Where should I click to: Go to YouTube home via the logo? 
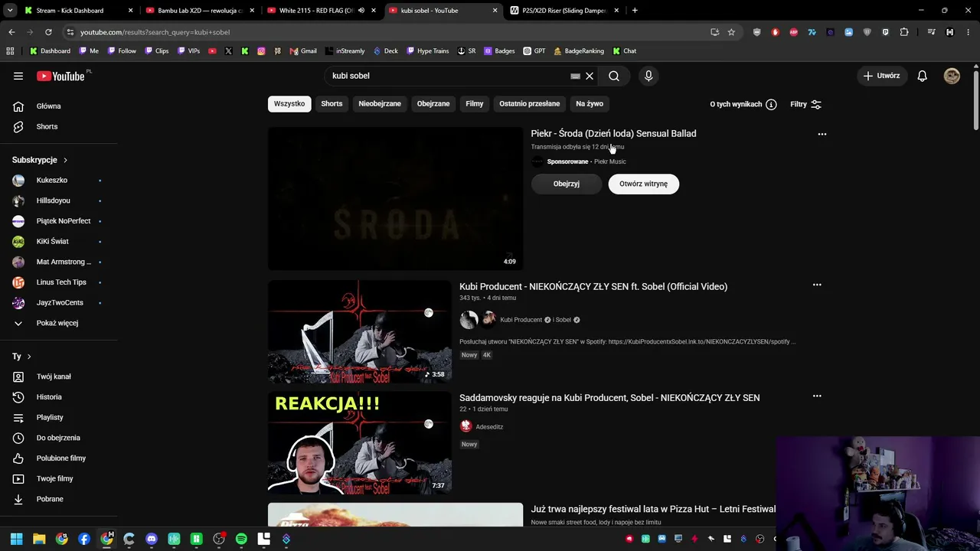(x=60, y=76)
